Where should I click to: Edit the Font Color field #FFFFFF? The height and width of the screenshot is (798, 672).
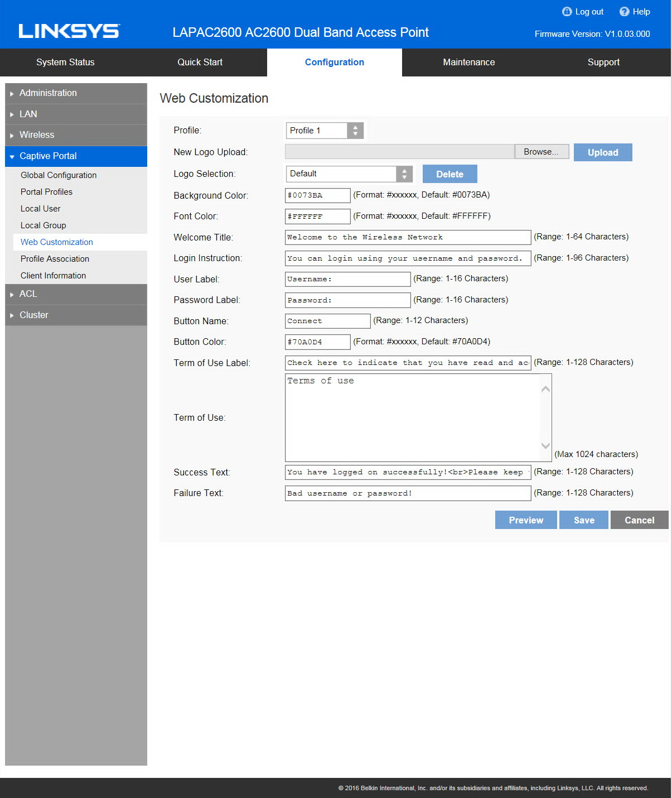point(318,217)
